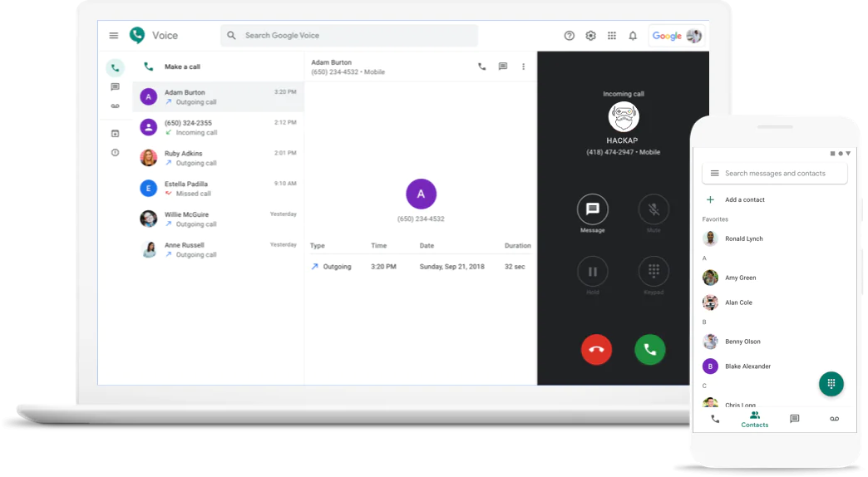Open the Archive sidebar icon

pyautogui.click(x=115, y=133)
